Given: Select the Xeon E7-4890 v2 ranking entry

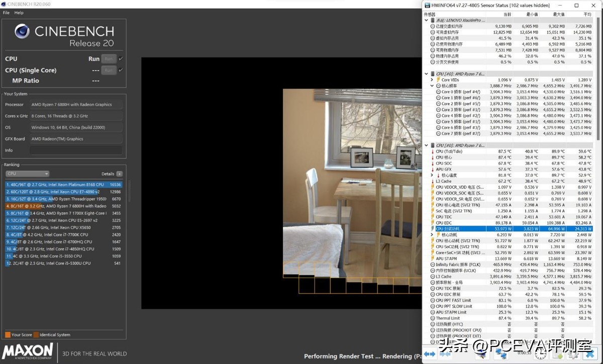Looking at the screenshot, I should point(64,192).
